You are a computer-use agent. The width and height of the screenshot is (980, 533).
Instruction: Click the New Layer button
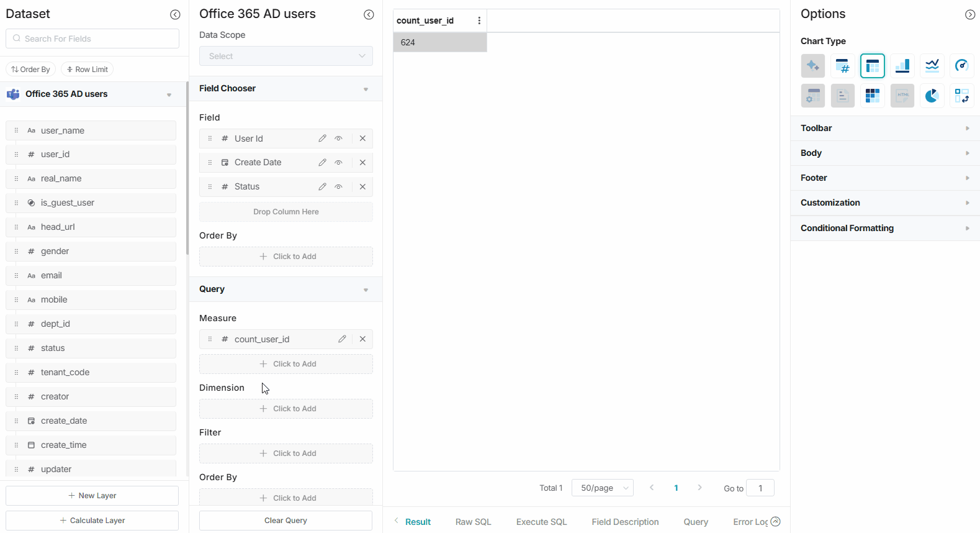tap(92, 496)
